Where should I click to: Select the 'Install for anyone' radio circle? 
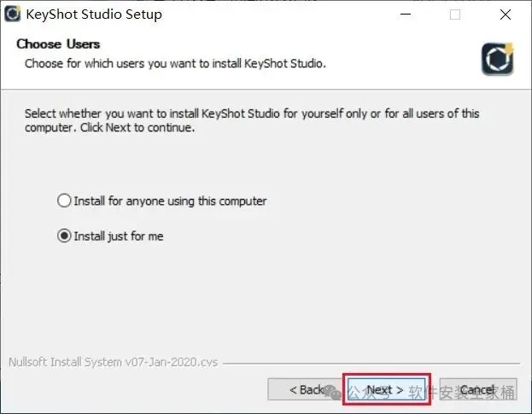point(64,201)
